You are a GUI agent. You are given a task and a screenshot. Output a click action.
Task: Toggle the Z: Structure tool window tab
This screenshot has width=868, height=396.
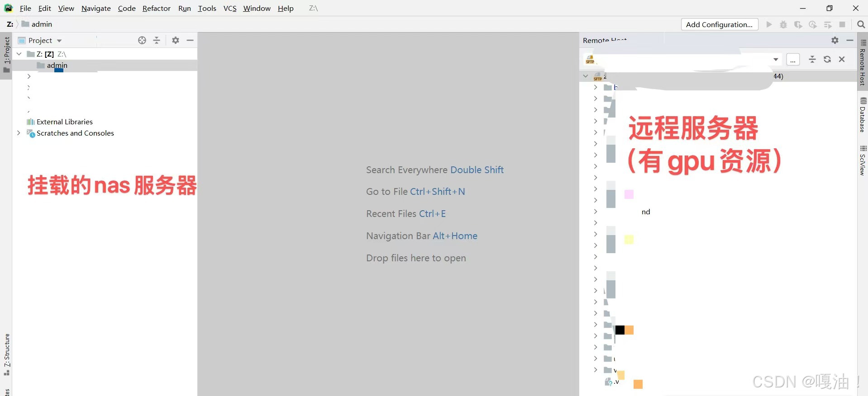tap(6, 354)
